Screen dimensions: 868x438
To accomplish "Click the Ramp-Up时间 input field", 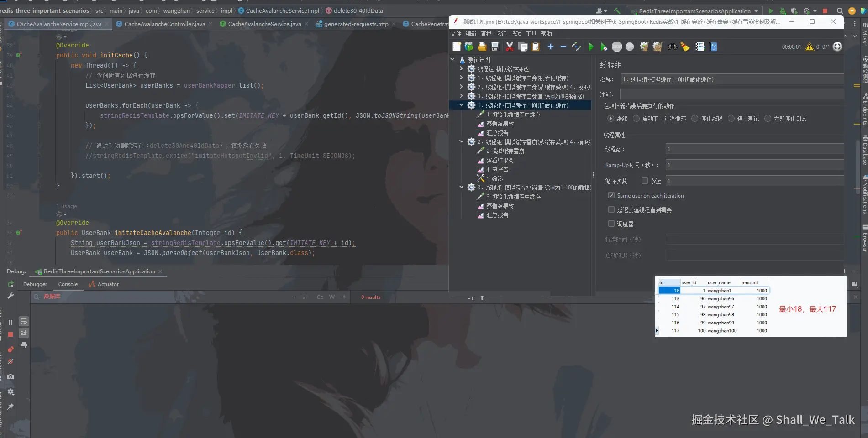I will [754, 165].
